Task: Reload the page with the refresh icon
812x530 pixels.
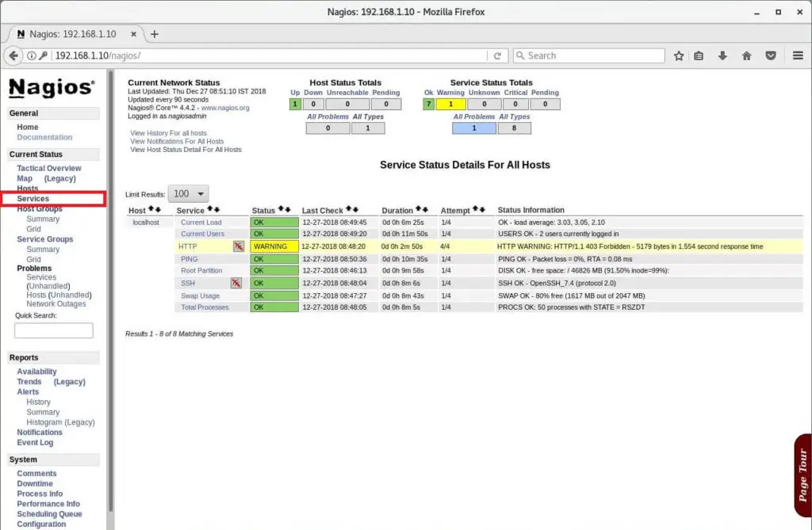Action: (x=497, y=55)
